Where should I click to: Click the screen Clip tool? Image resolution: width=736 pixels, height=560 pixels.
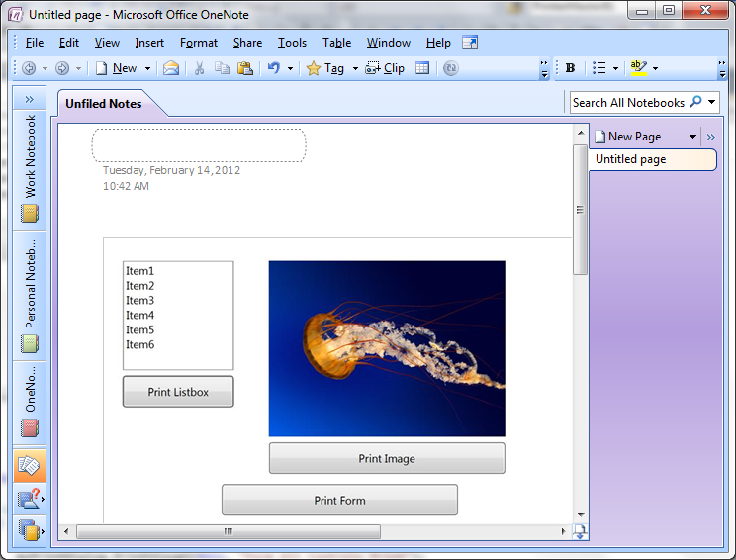click(385, 68)
